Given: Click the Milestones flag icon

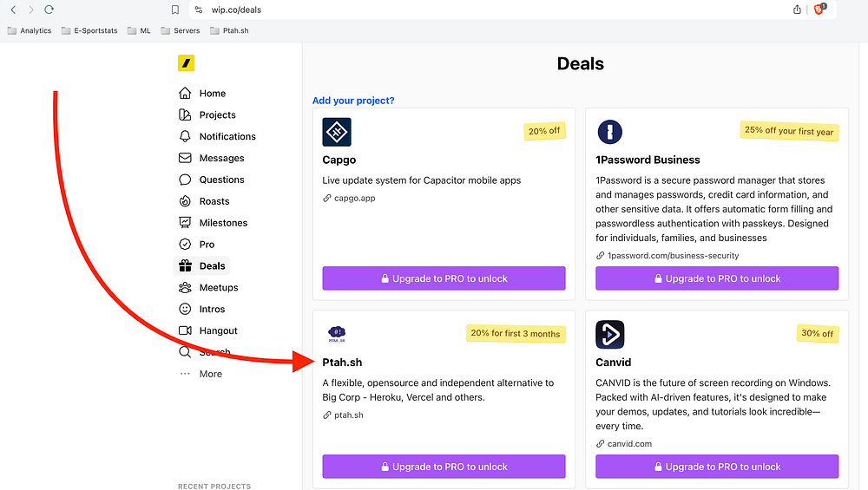Looking at the screenshot, I should pos(185,223).
